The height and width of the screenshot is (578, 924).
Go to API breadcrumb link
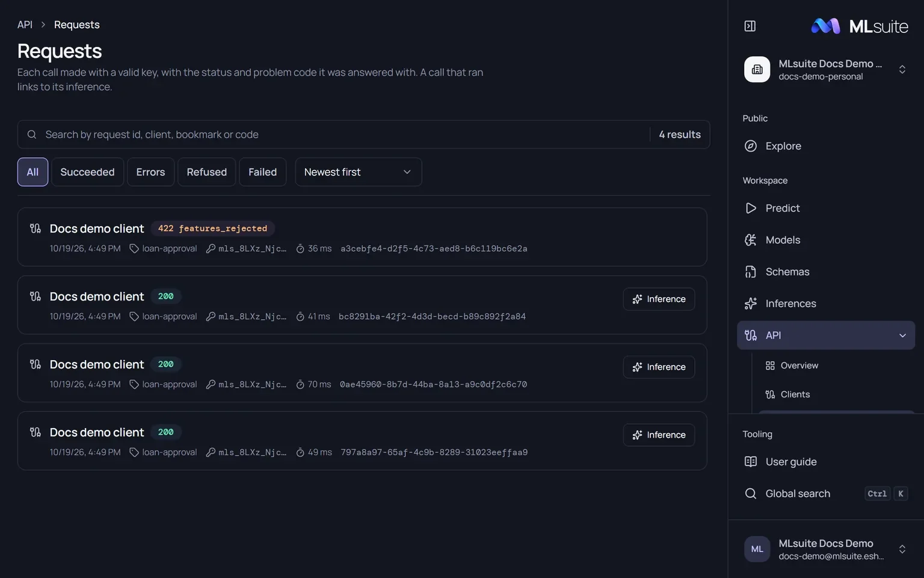click(25, 25)
